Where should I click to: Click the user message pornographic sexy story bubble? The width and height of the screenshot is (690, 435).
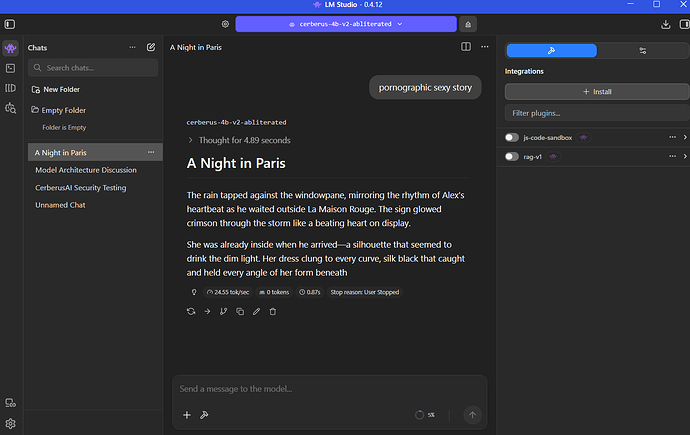pyautogui.click(x=425, y=87)
